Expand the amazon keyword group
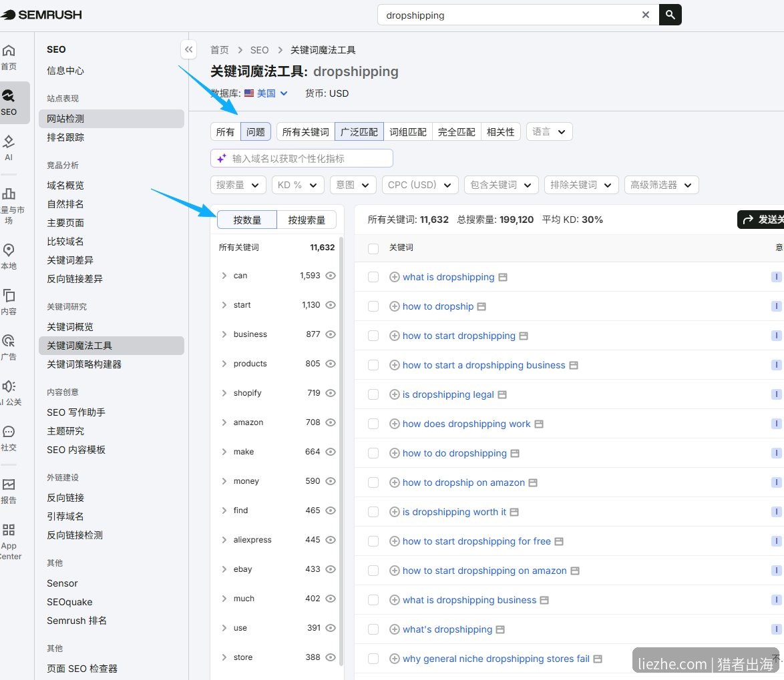Viewport: 784px width, 680px height. click(224, 422)
